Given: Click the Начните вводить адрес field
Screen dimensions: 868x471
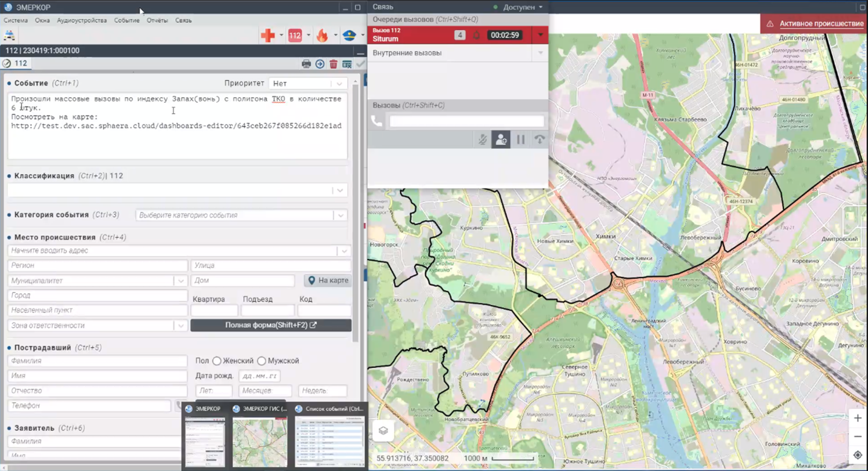Looking at the screenshot, I should point(173,251).
